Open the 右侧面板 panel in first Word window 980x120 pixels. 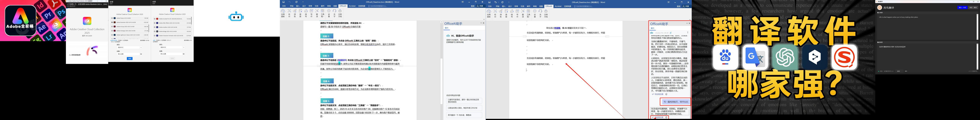click(283, 13)
